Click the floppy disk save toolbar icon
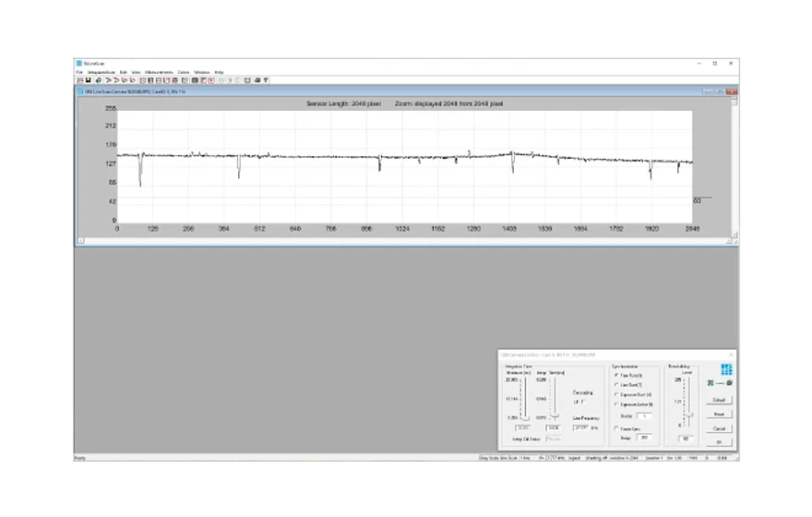 88,80
